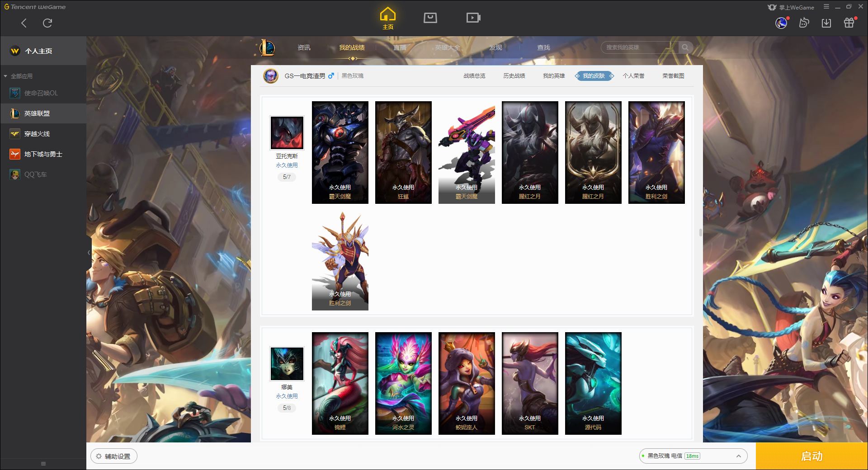The height and width of the screenshot is (470, 868).
Task: Click the Tencent WeGame logo
Action: [35, 7]
